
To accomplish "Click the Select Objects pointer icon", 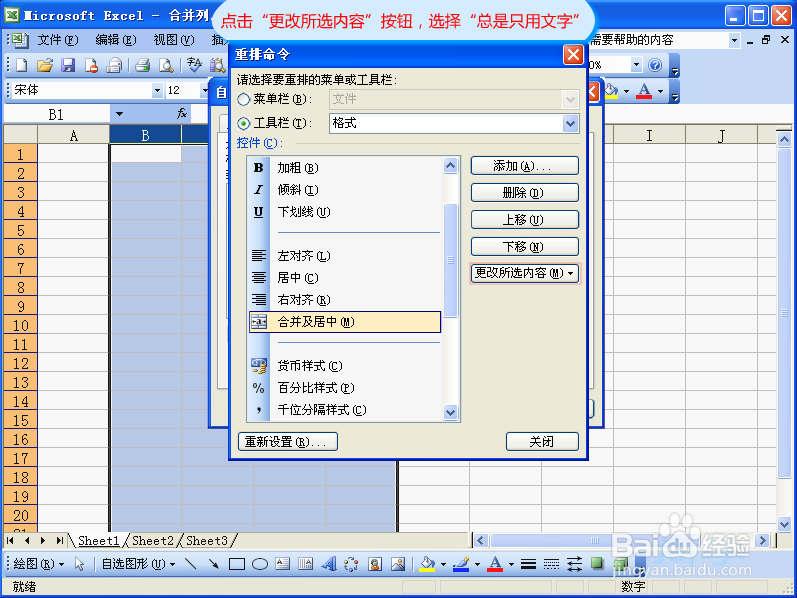I will (x=79, y=564).
